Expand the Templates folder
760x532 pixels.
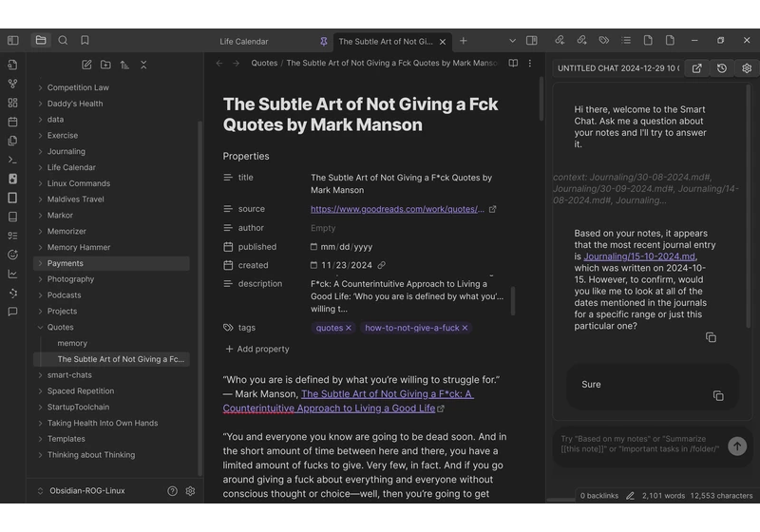coord(40,439)
